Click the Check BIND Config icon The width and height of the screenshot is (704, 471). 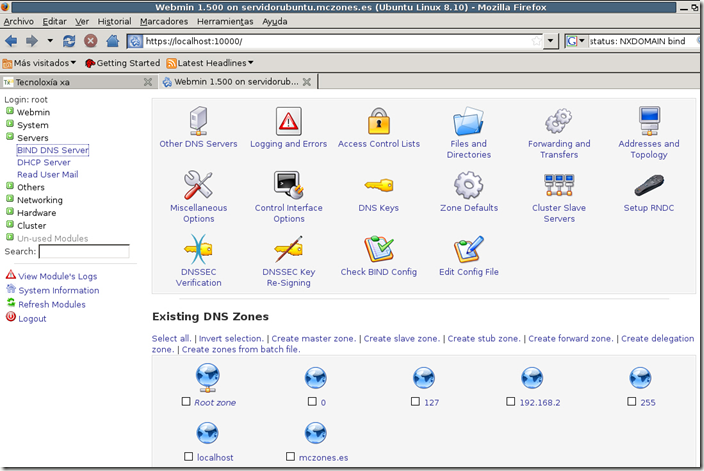(378, 249)
